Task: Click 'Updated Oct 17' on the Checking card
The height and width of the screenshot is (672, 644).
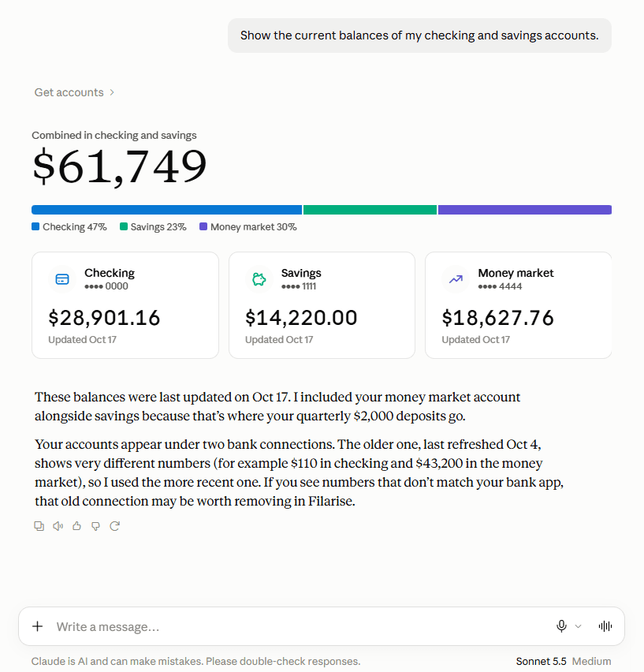Action: (x=82, y=340)
